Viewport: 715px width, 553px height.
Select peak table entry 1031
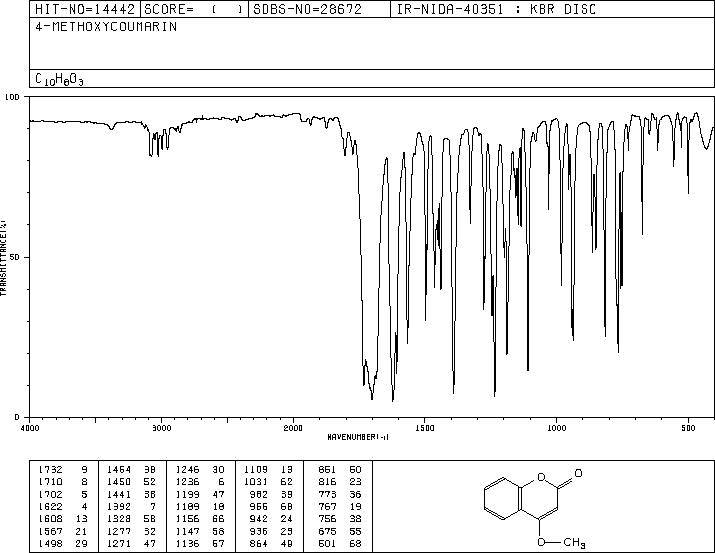click(269, 482)
